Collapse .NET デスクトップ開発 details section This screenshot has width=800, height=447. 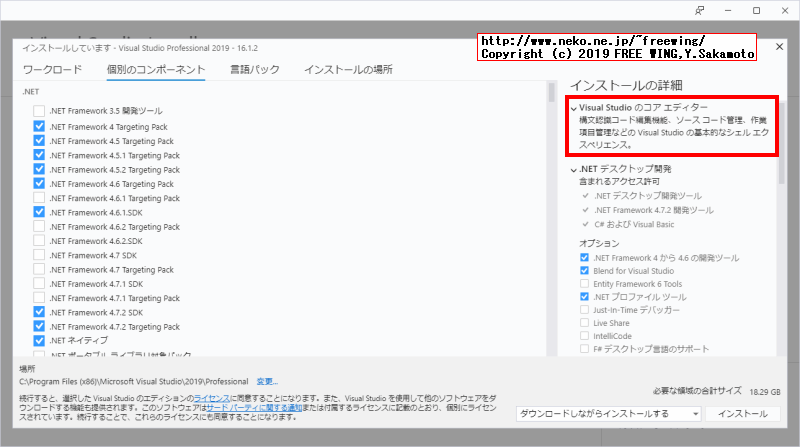574,169
